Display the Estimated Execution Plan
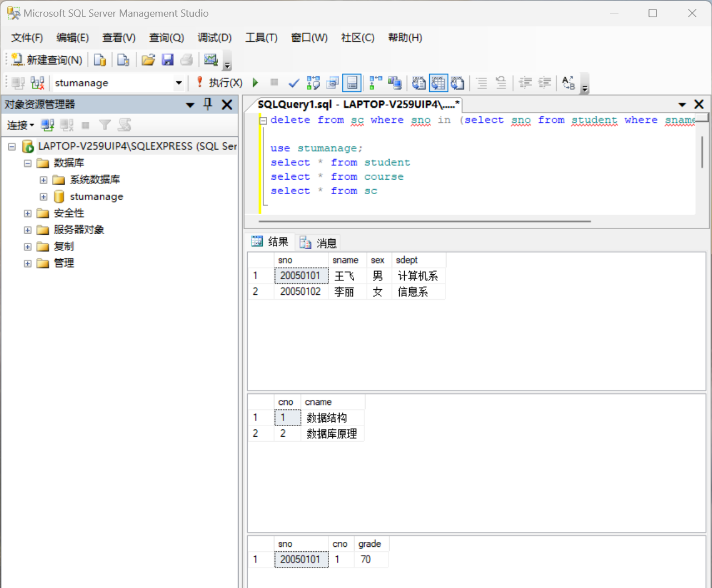 click(313, 83)
